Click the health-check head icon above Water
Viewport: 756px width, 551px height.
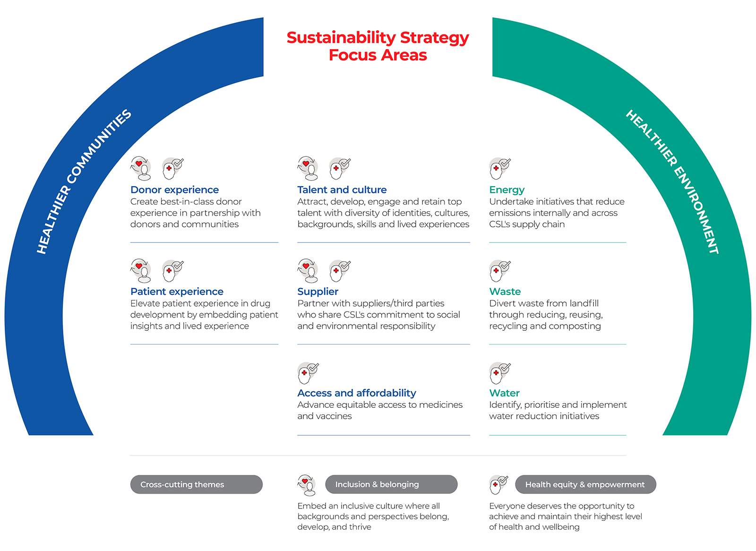point(499,373)
